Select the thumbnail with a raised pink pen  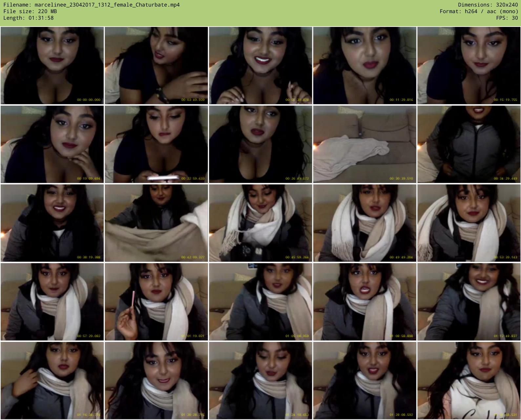click(x=156, y=302)
